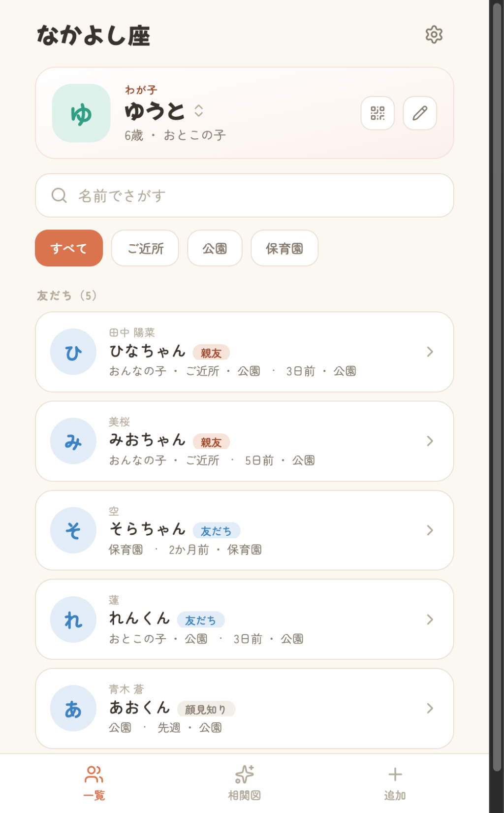Tap the 追加 plus icon
The height and width of the screenshot is (813, 504).
[395, 774]
